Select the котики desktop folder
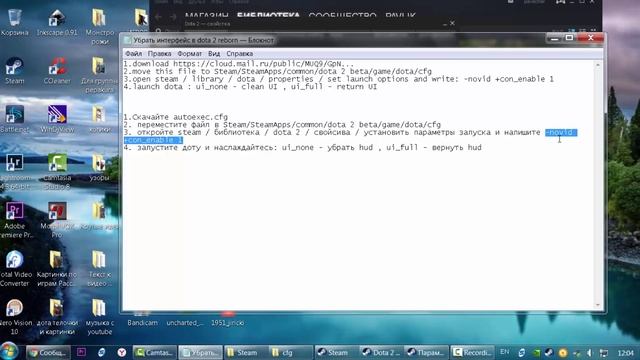The height and width of the screenshot is (360, 640). 99,118
